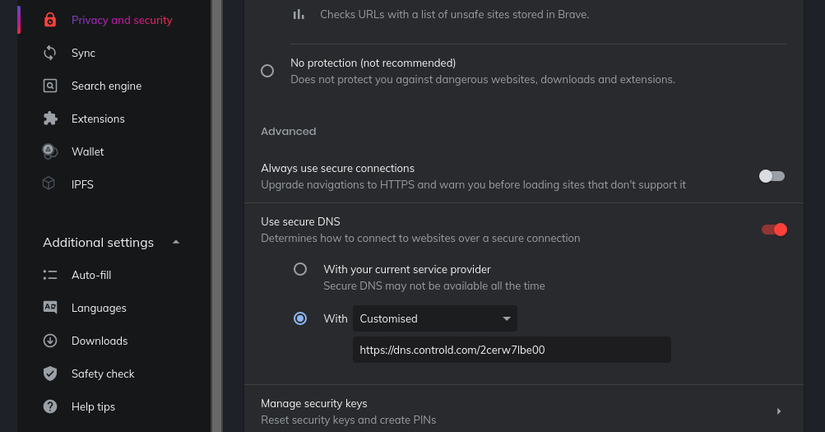Open the IPFS settings section
The width and height of the screenshot is (825, 432).
point(82,185)
